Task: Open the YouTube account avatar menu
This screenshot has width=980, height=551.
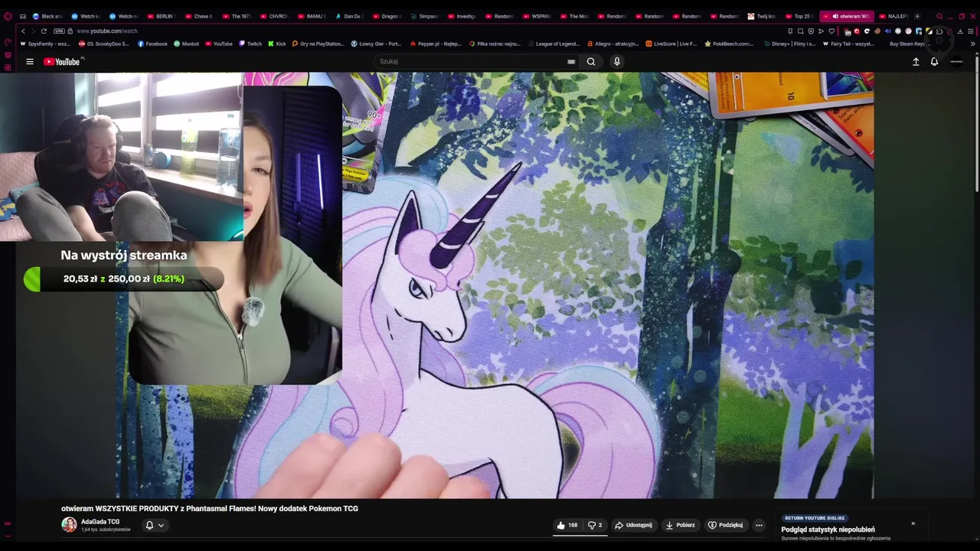Action: pos(956,61)
